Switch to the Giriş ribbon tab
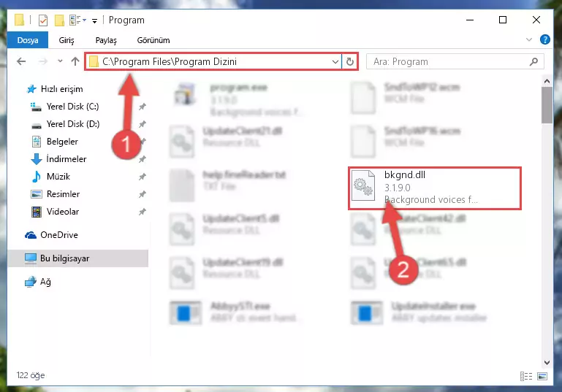 click(x=67, y=40)
